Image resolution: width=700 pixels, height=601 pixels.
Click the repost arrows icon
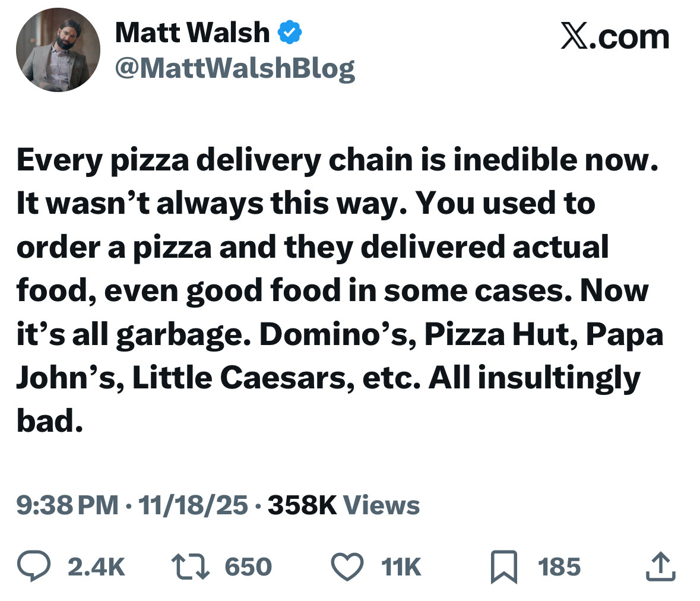pos(190,566)
